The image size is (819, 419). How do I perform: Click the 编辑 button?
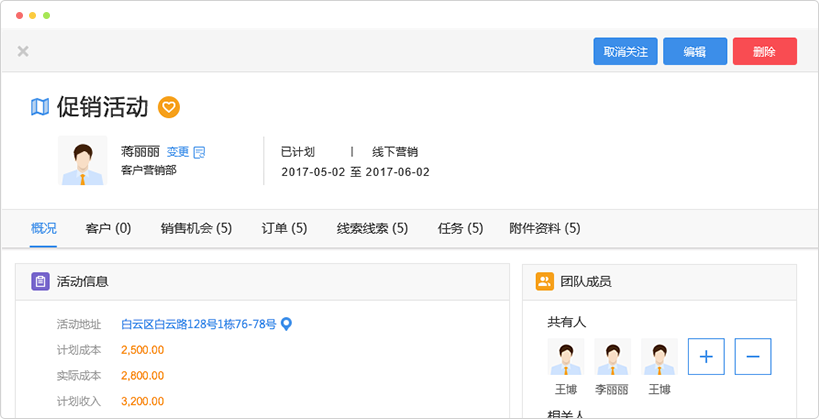click(695, 51)
